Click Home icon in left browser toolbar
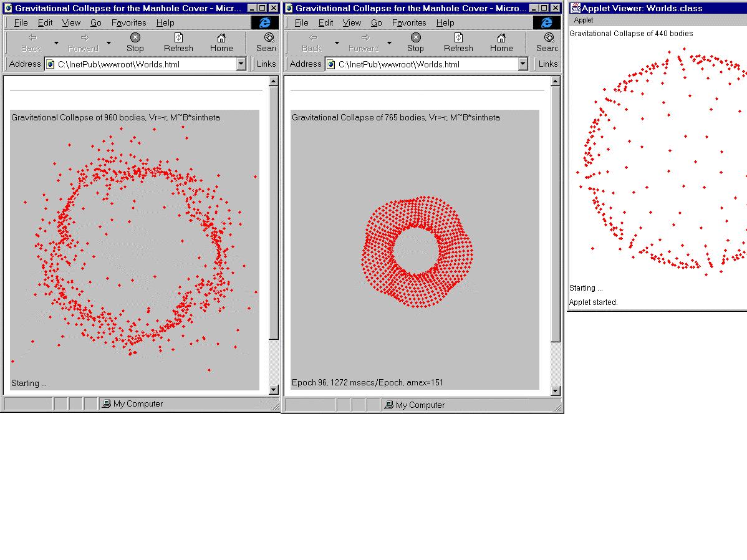This screenshot has width=747, height=560. click(221, 38)
